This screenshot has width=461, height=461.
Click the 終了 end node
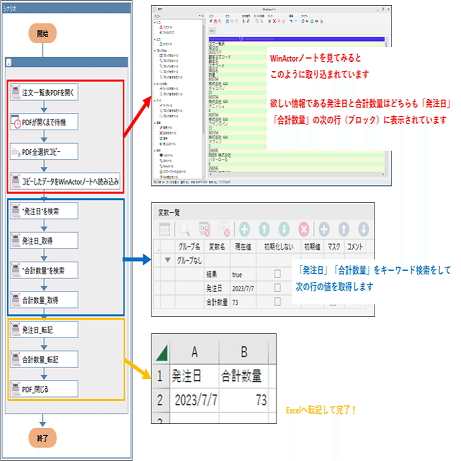42,438
